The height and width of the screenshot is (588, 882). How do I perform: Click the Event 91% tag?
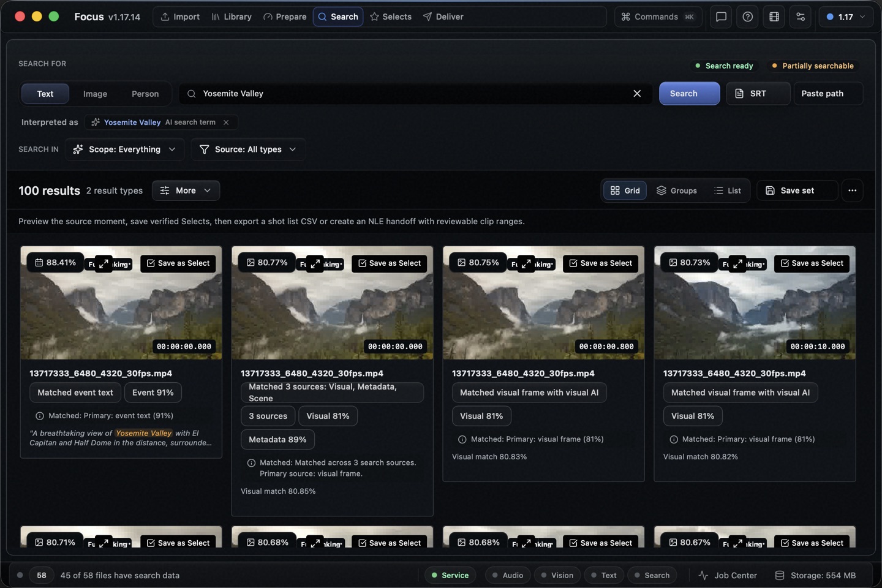153,393
